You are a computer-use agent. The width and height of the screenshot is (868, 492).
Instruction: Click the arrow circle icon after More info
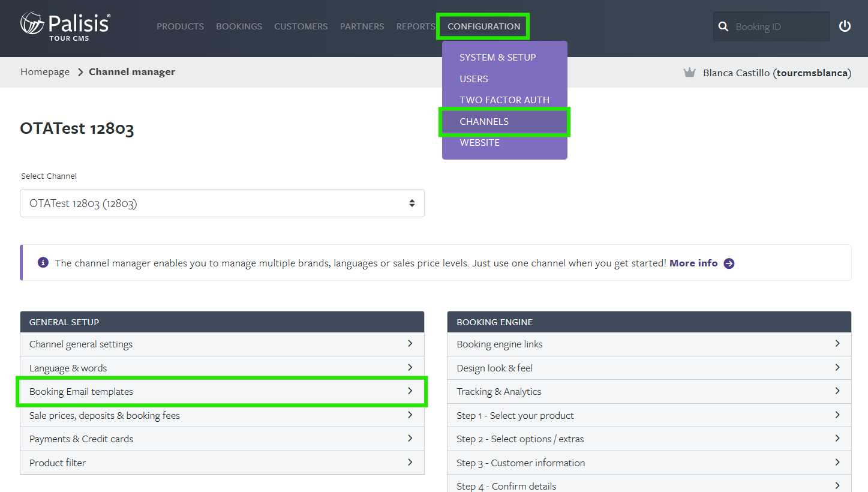click(x=729, y=263)
